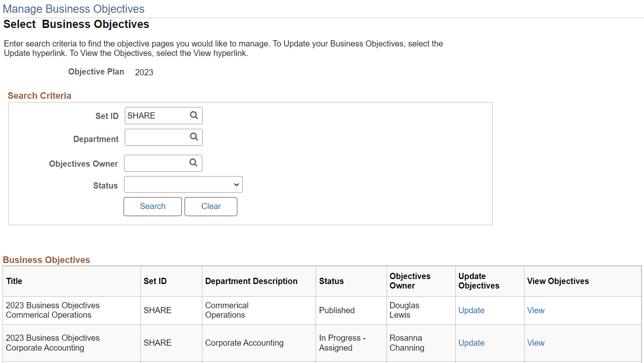Select the Status column header
Image resolution: width=644 pixels, height=363 pixels.
click(332, 281)
